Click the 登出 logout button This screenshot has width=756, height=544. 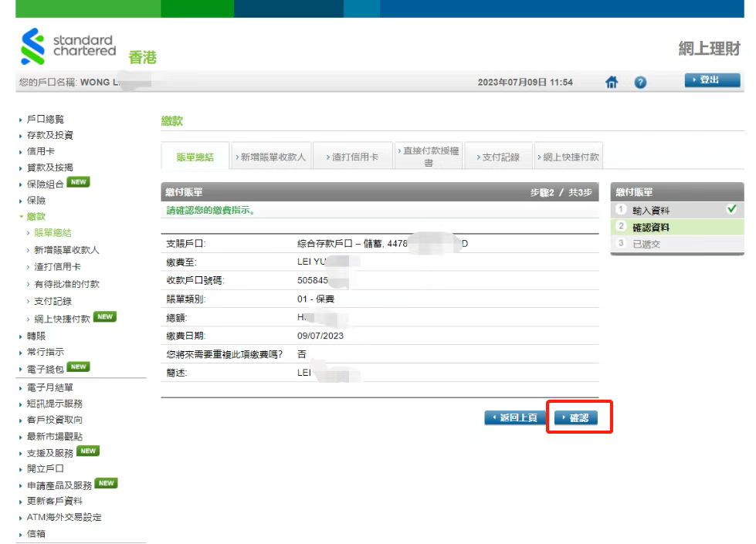(x=711, y=80)
